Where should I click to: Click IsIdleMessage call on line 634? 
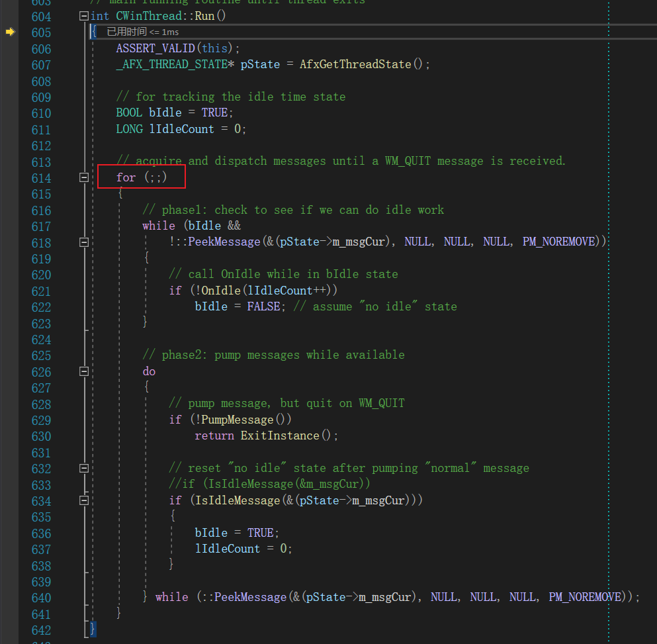(x=238, y=500)
